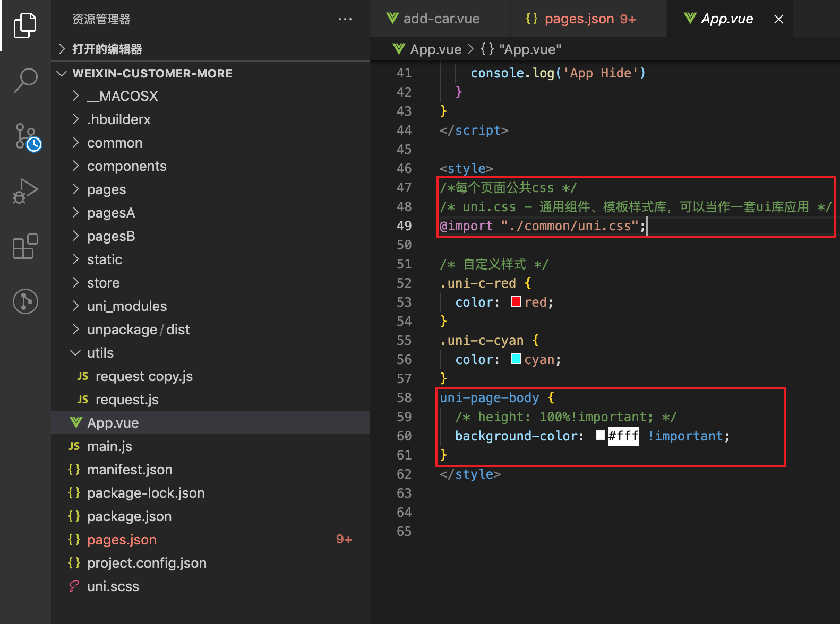
Task: Expand the pages folder
Action: [x=75, y=189]
